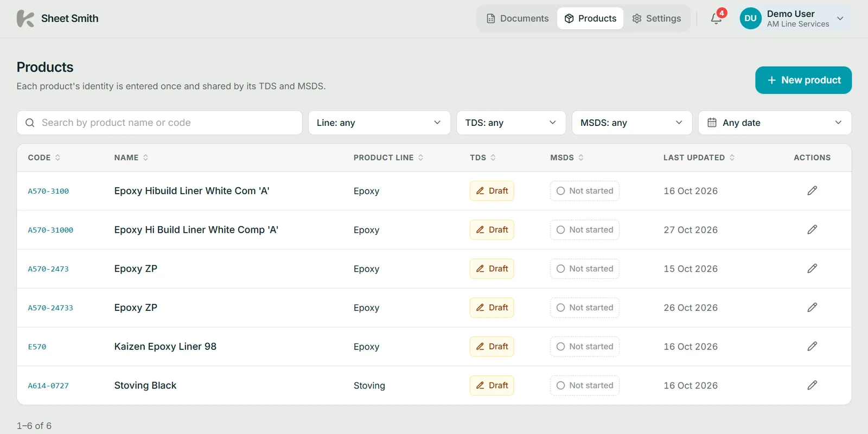
Task: Open the Settings tab
Action: [x=656, y=18]
